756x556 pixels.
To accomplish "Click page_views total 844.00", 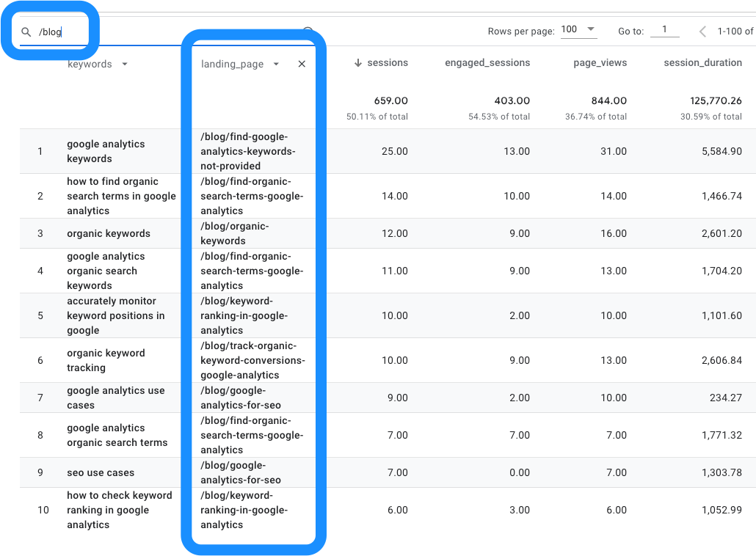I will pyautogui.click(x=608, y=100).
